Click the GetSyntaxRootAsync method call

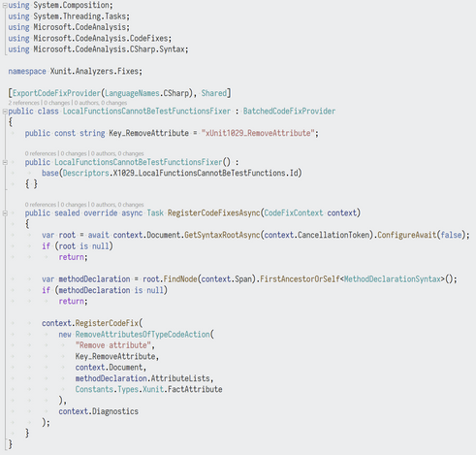[222, 235]
